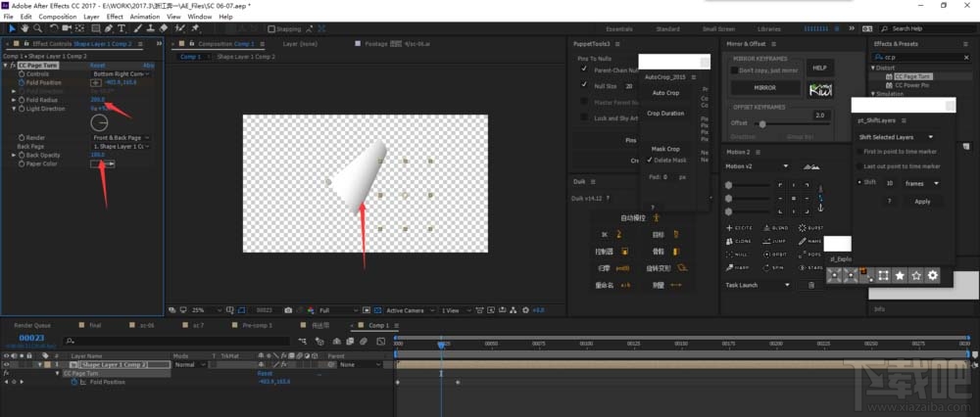This screenshot has width=980, height=417.
Task: Select the Zoom magnifier tool
Action: (x=35, y=28)
